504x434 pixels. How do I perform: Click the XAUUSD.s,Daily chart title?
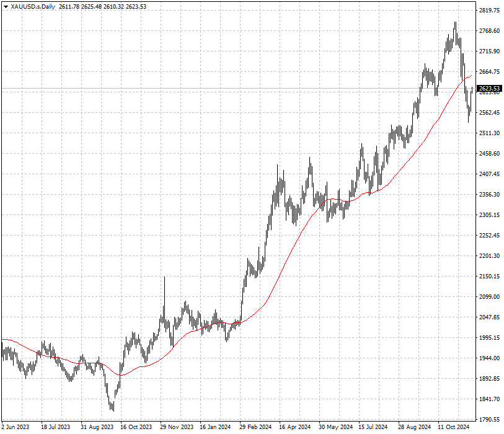coord(33,7)
